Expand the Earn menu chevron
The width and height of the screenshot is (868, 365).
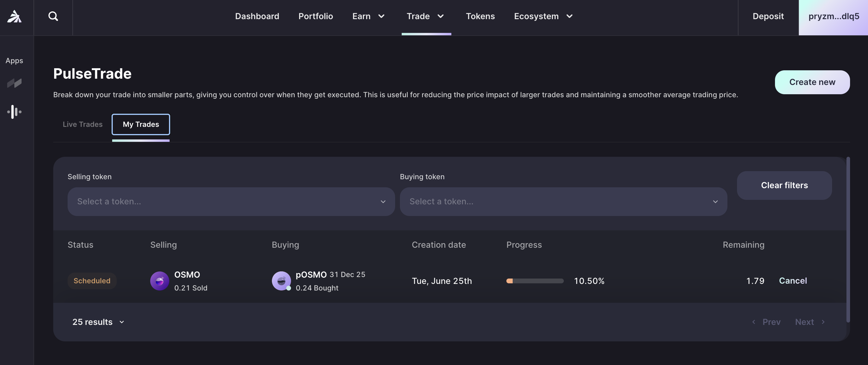point(381,16)
